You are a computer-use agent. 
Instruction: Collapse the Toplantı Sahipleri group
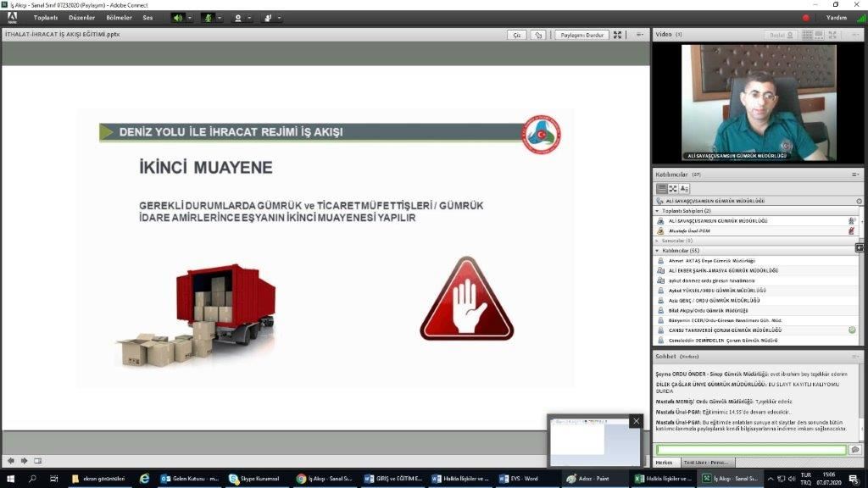coord(657,210)
